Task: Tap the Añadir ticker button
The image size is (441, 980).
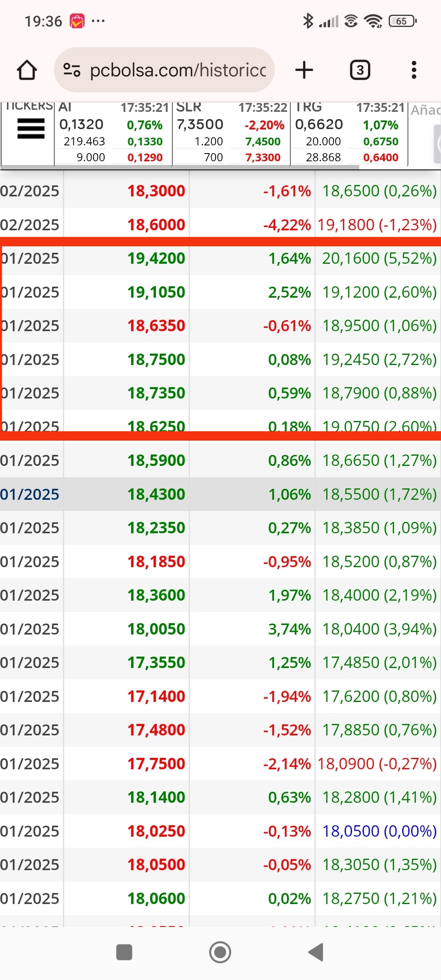Action: coord(425,110)
